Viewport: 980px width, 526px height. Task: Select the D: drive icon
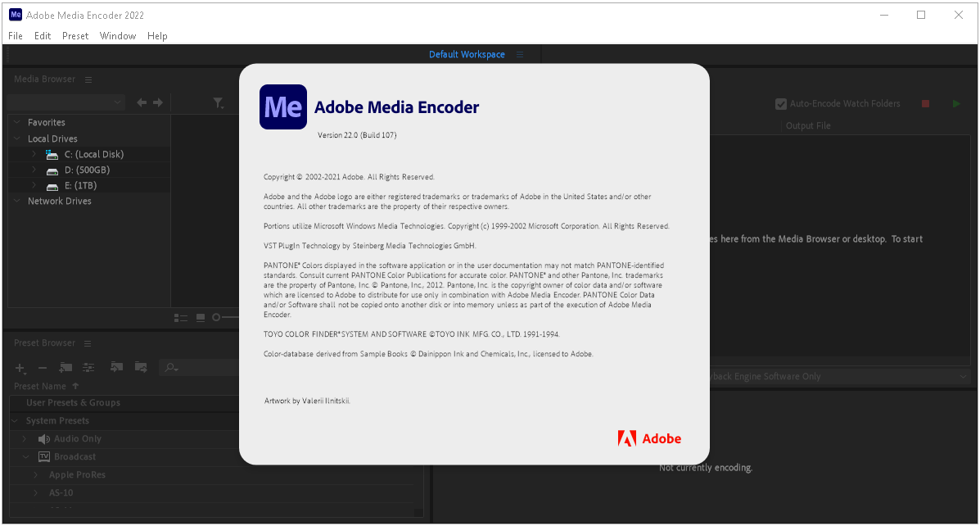[x=52, y=170]
